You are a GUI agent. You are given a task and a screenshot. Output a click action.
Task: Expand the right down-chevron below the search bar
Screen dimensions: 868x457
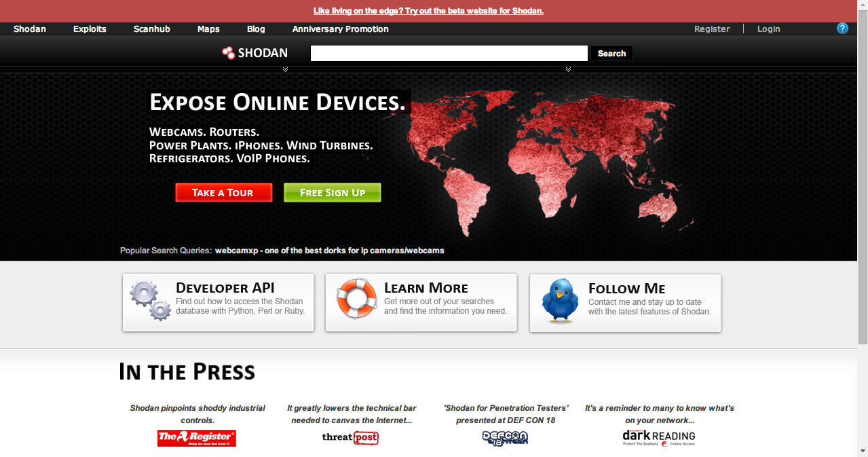click(568, 69)
